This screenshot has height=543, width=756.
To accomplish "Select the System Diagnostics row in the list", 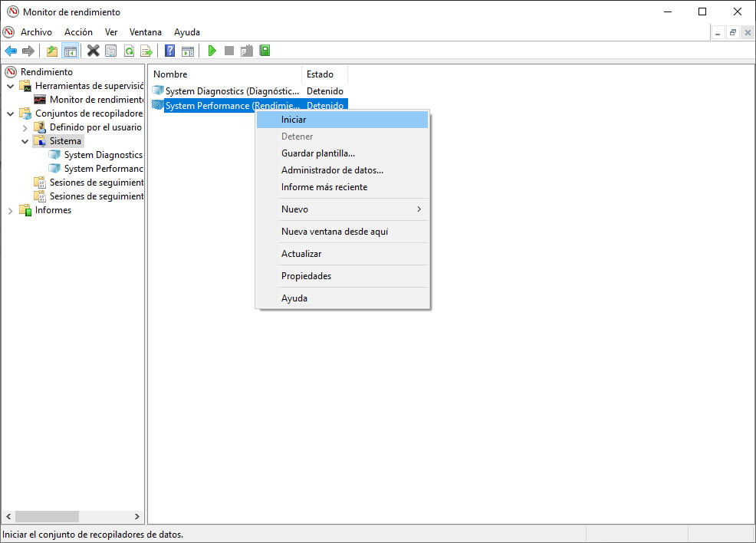I will tap(248, 91).
